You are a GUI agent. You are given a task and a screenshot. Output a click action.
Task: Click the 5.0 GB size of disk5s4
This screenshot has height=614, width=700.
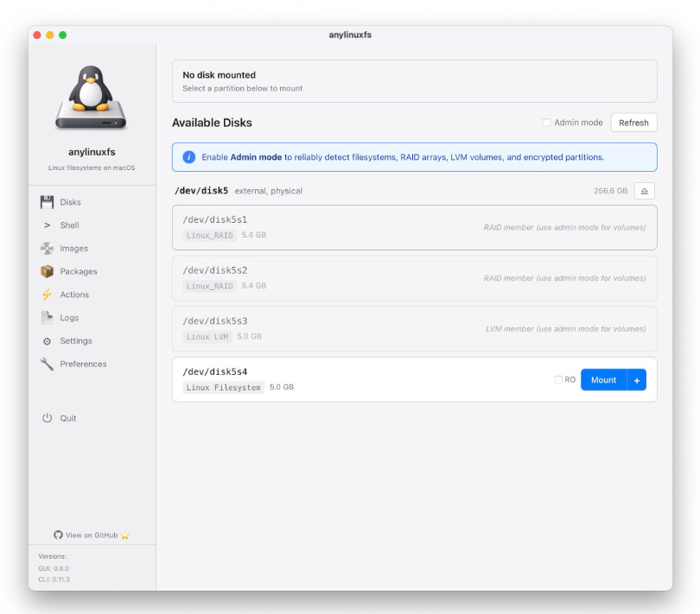pyautogui.click(x=282, y=387)
